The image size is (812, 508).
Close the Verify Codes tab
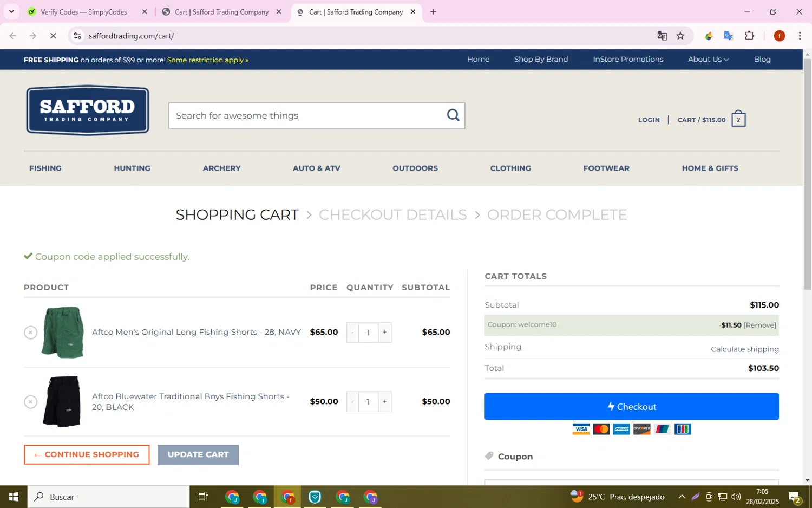(x=144, y=11)
